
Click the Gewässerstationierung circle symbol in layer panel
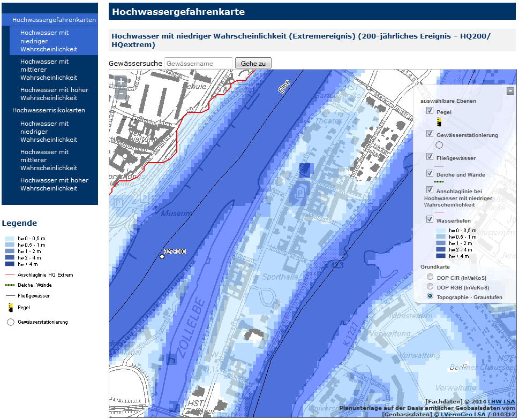pos(439,144)
